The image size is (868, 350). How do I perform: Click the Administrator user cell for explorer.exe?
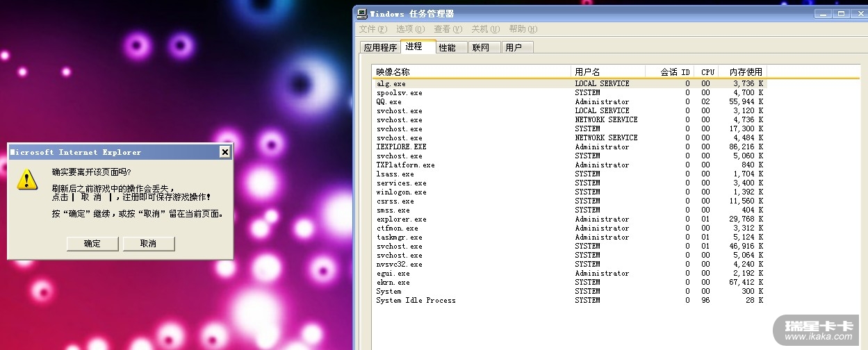(x=602, y=219)
